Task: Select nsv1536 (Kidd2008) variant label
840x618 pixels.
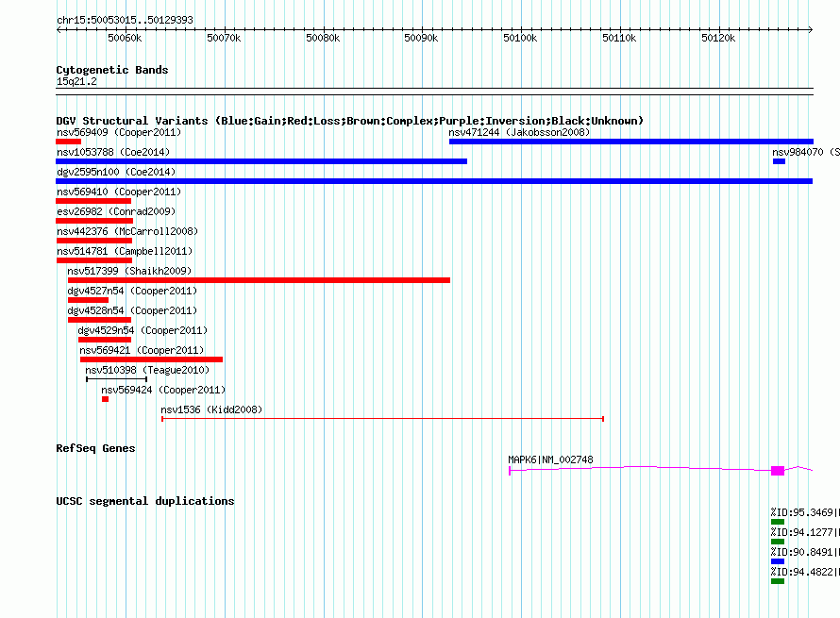Action: (x=211, y=409)
